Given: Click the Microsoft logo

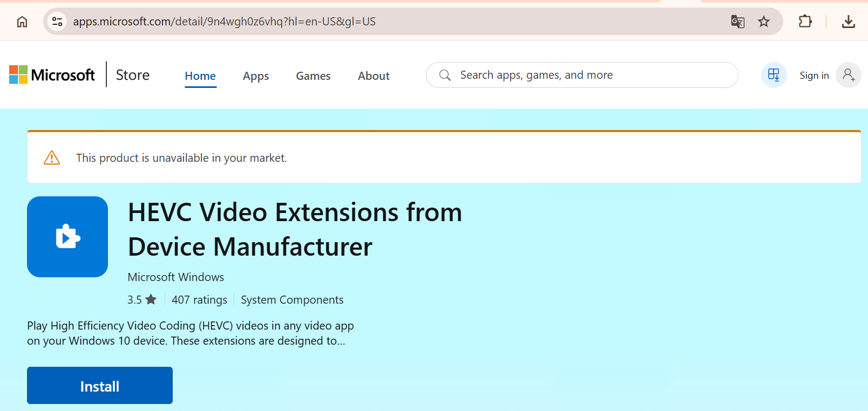Looking at the screenshot, I should point(52,75).
